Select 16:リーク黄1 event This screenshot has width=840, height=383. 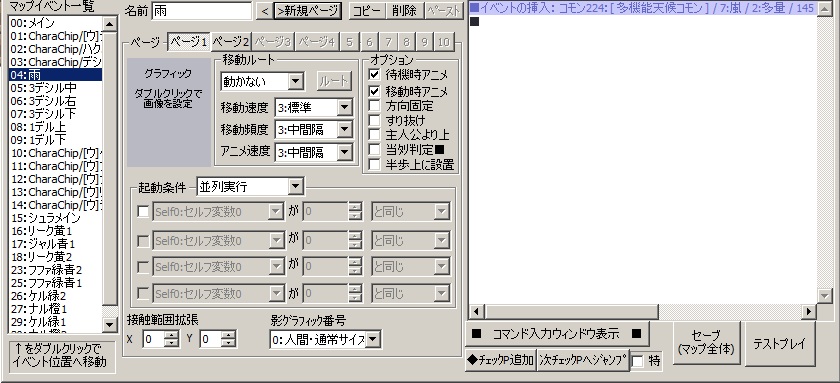coord(56,231)
